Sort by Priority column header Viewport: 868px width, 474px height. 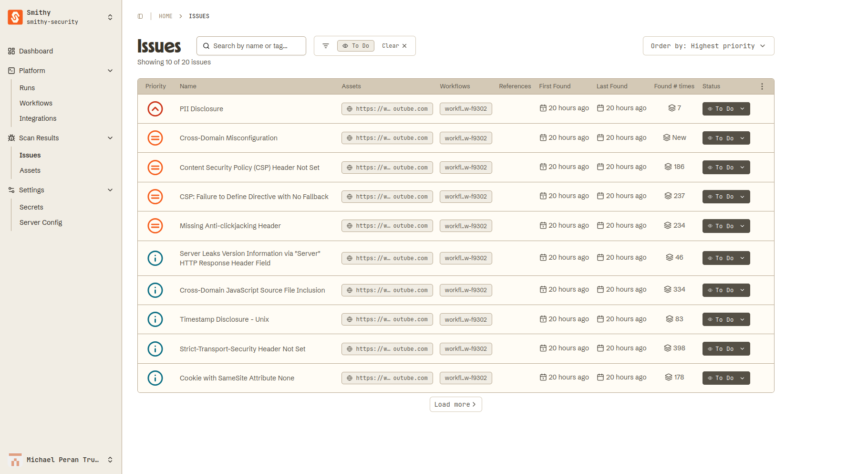click(155, 86)
